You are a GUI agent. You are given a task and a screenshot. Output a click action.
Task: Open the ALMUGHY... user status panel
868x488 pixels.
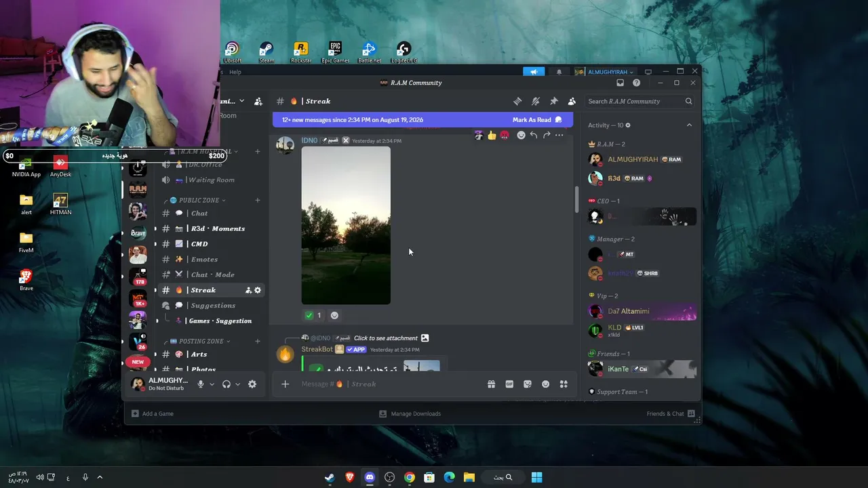pyautogui.click(x=160, y=384)
